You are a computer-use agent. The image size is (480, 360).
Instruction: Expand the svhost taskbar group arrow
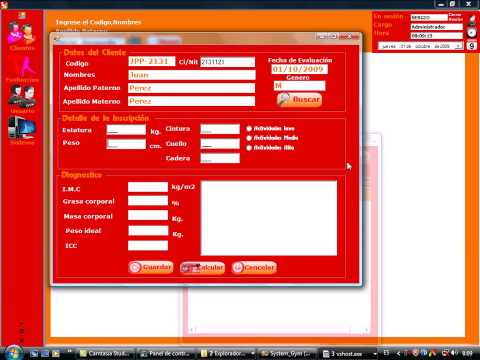pos(375,353)
